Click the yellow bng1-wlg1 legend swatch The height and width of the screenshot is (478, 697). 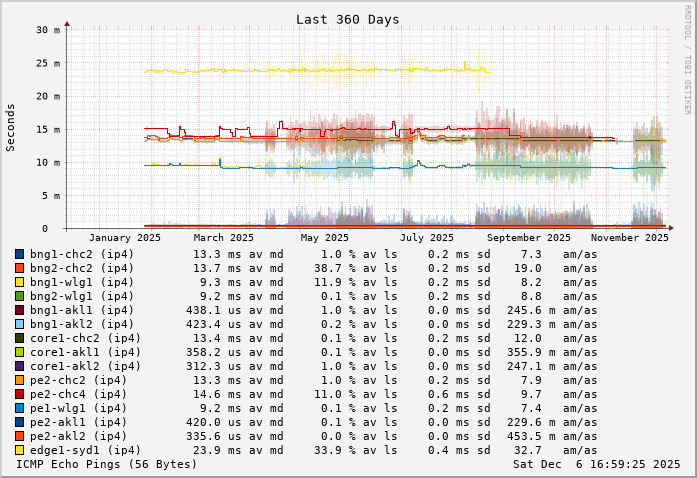tap(19, 282)
